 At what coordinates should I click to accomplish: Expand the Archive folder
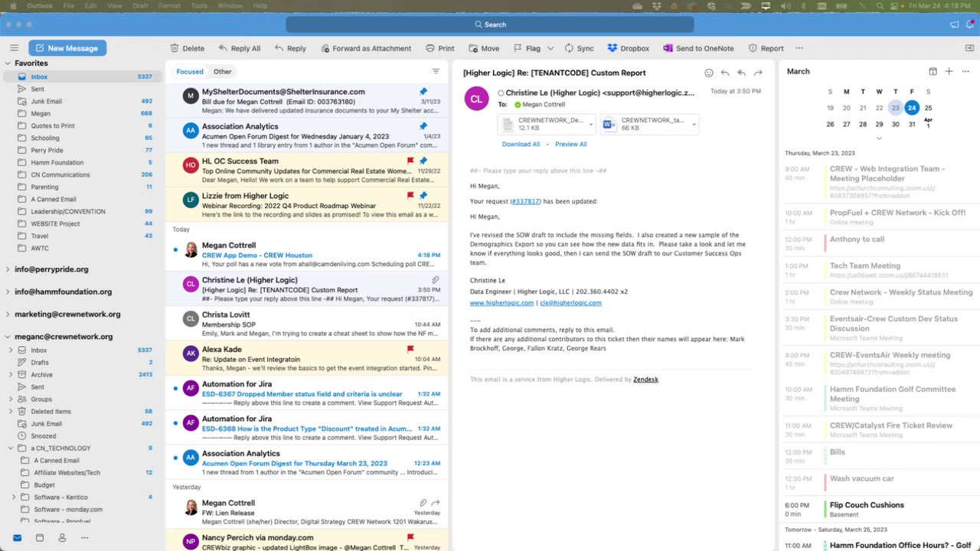11,375
